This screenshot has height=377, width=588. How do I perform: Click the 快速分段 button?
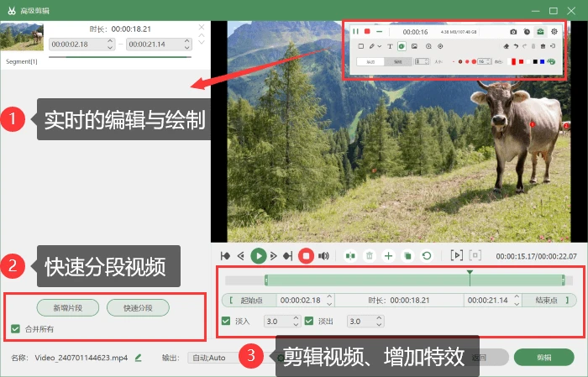pyautogui.click(x=138, y=308)
